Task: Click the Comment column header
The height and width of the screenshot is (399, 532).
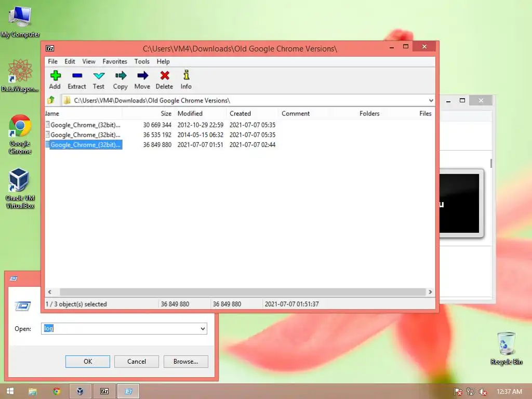Action: [x=304, y=114]
